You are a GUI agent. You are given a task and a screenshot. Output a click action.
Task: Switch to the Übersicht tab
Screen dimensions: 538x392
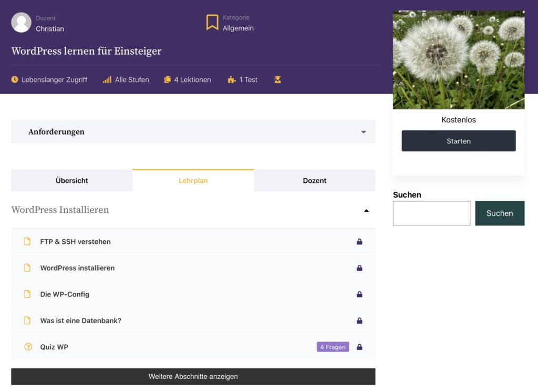(71, 181)
